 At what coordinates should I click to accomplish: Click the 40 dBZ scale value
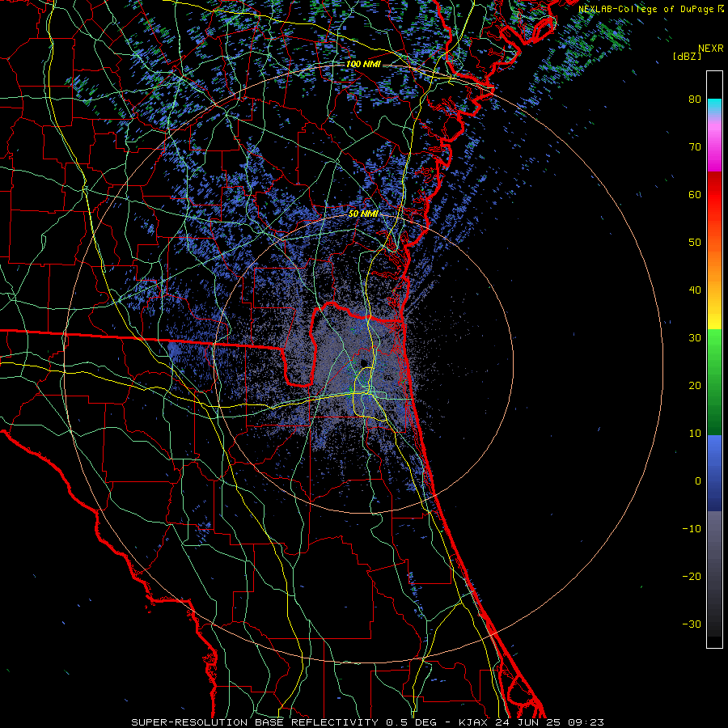(x=695, y=290)
